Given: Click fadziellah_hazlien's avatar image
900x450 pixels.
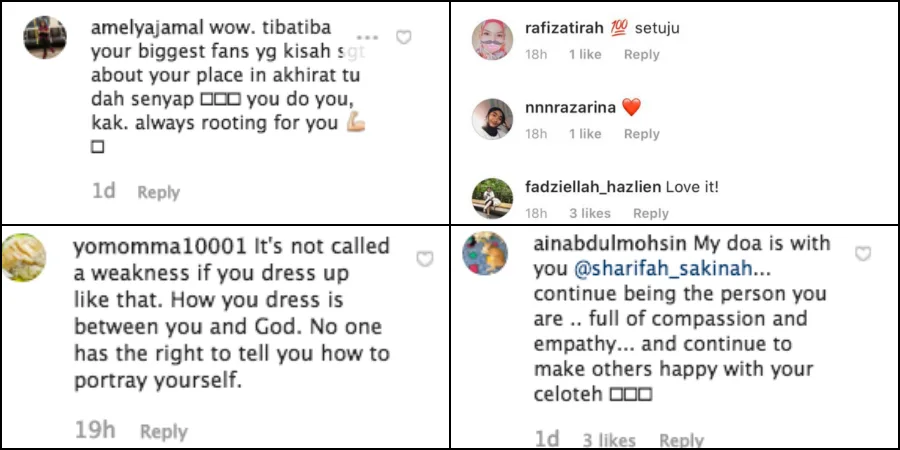Looking at the screenshot, I should click(493, 198).
